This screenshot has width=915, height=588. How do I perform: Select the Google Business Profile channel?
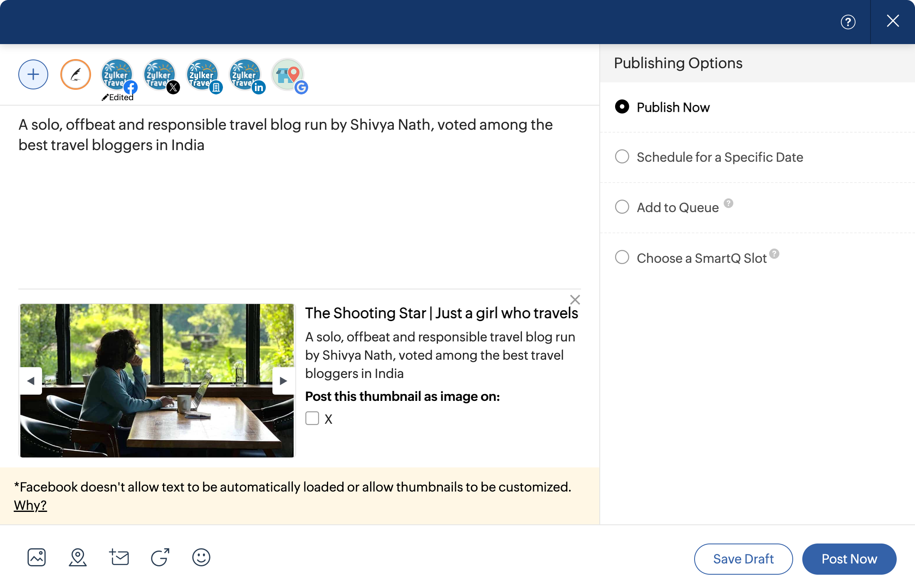pyautogui.click(x=288, y=75)
